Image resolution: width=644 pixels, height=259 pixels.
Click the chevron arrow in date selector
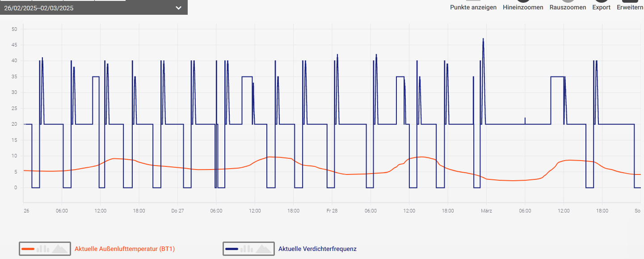click(x=178, y=8)
